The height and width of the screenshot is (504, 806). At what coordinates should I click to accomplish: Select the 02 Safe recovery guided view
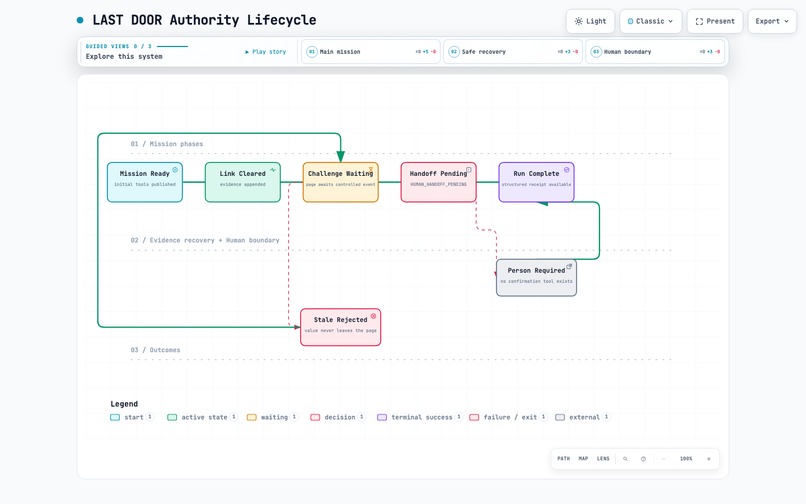tap(513, 52)
